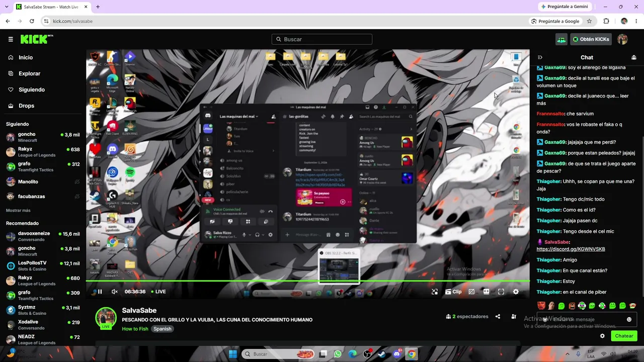
Task: Open the user profile avatar menu
Action: coord(622,39)
